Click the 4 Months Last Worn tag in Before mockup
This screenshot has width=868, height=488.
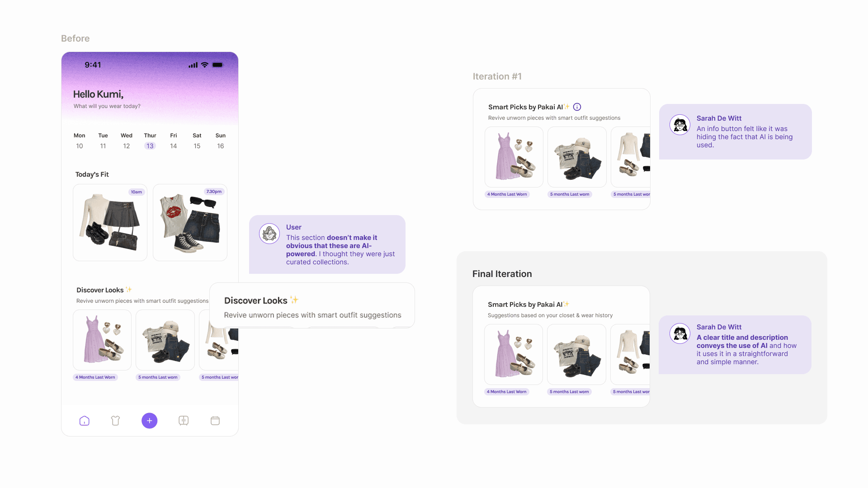pos(95,377)
